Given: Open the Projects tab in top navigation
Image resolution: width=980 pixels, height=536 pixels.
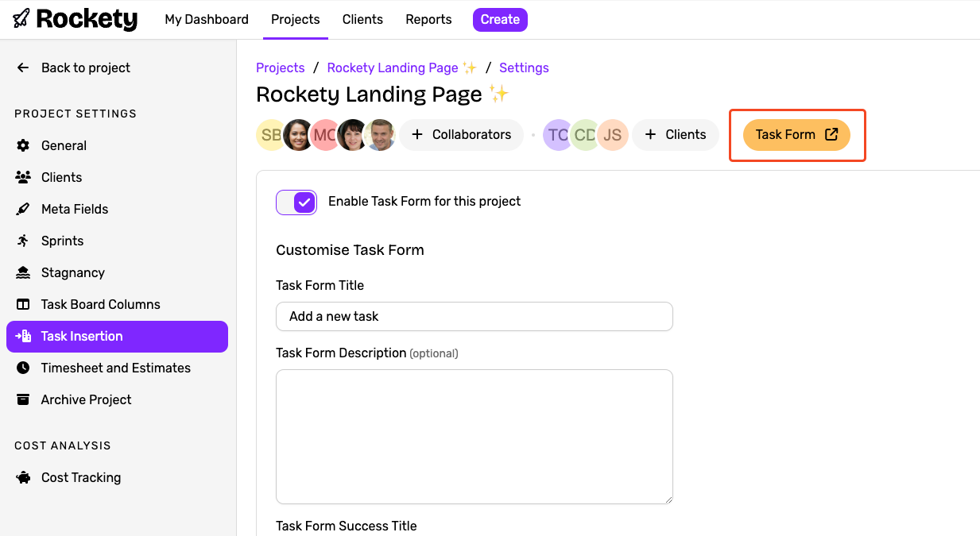Looking at the screenshot, I should point(296,19).
